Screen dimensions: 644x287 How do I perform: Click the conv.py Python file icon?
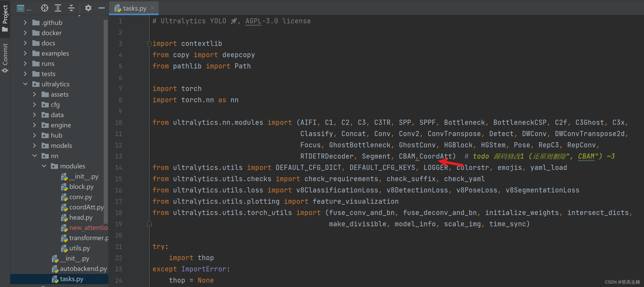[64, 197]
